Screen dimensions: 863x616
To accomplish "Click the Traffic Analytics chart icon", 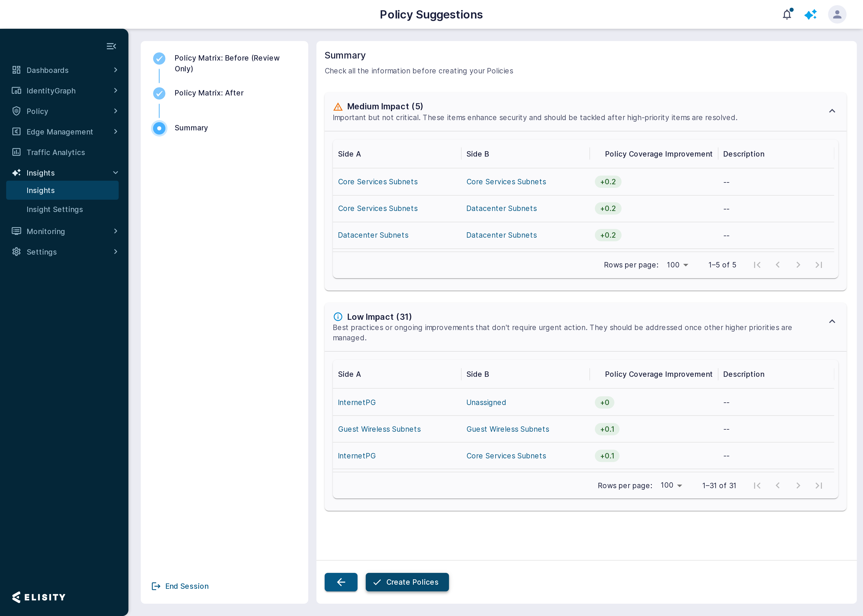I will coord(16,152).
